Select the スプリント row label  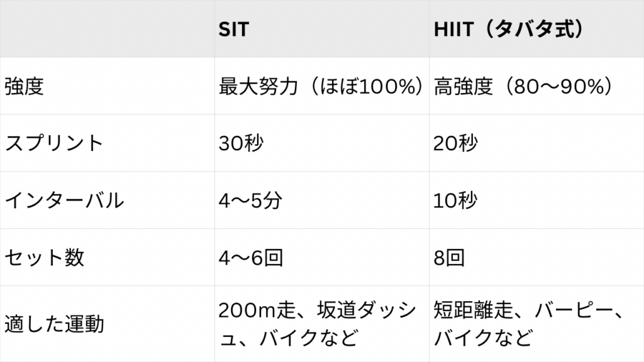(53, 143)
